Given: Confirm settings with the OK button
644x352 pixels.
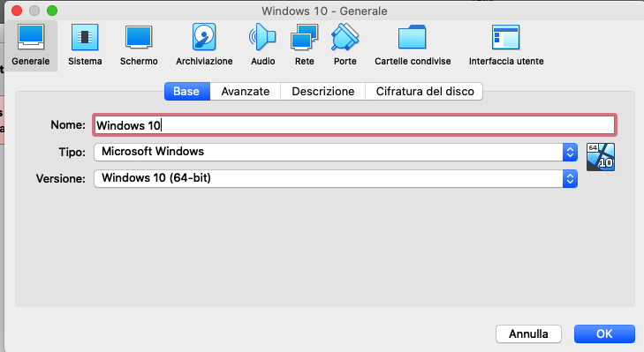Looking at the screenshot, I should (604, 334).
